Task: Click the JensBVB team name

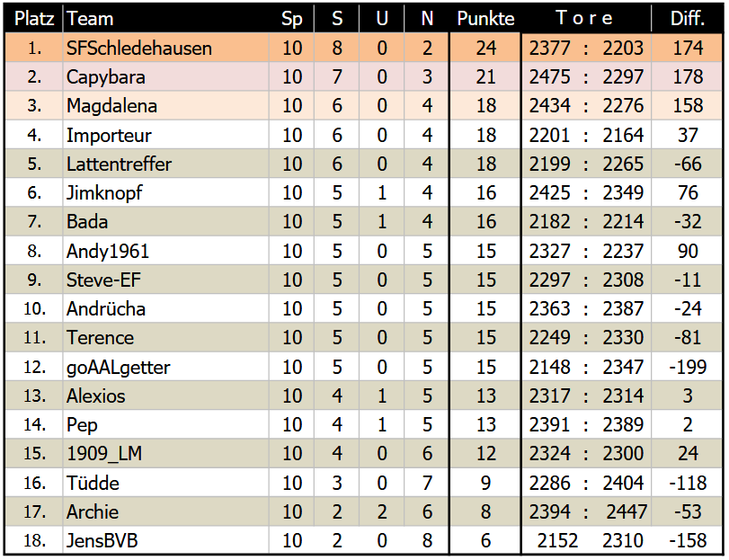Action: point(102,541)
